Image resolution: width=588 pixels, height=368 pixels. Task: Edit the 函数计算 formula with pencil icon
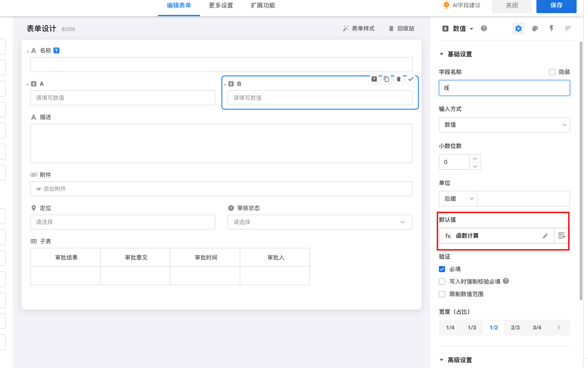click(x=545, y=236)
